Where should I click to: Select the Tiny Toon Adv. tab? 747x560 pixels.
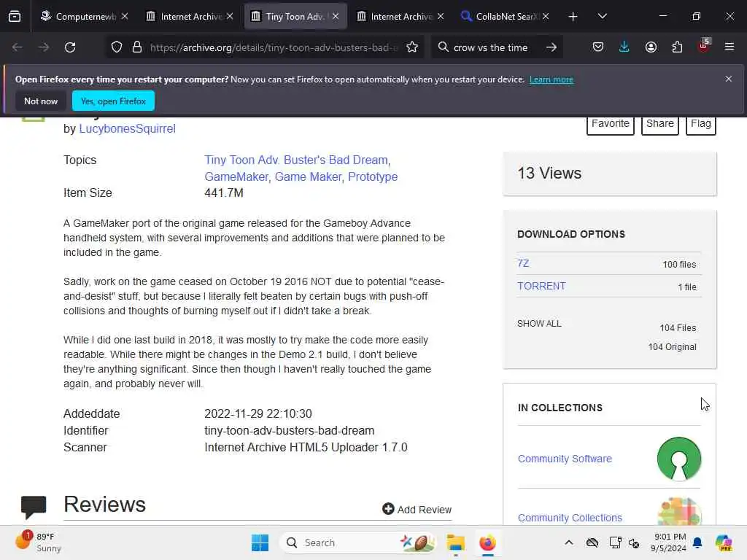pos(295,16)
